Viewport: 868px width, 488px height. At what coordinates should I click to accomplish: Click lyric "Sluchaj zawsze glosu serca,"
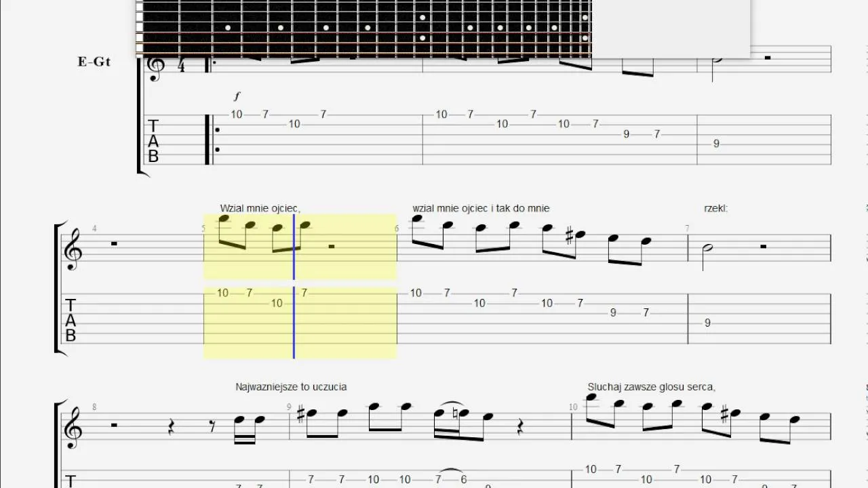pos(652,387)
